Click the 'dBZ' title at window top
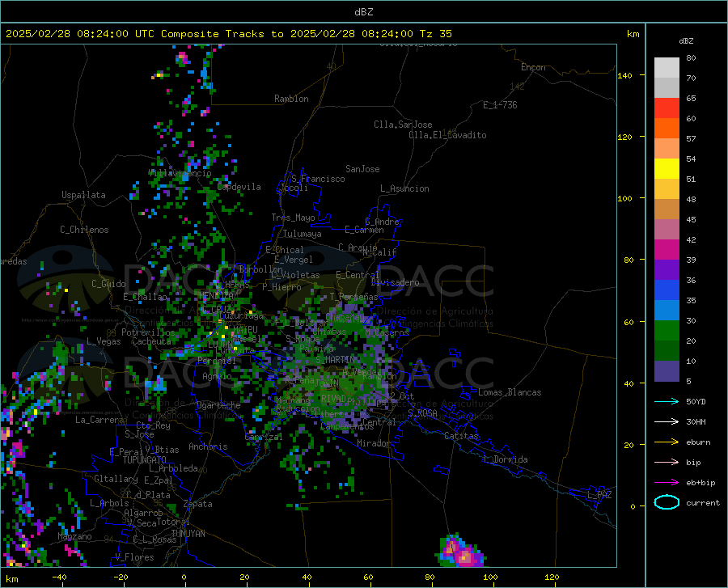This screenshot has height=588, width=728. tap(363, 12)
